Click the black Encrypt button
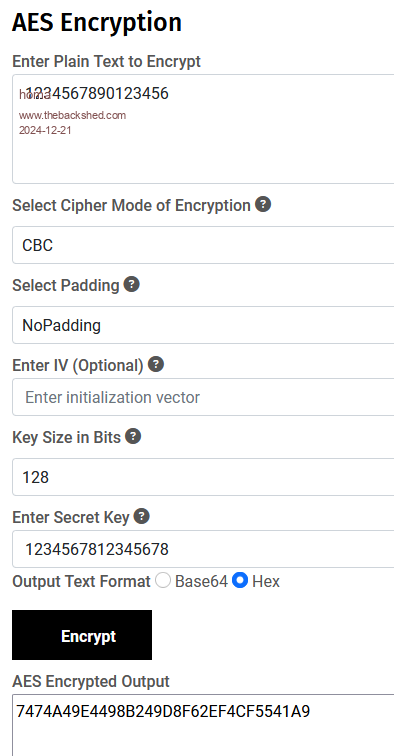 click(82, 635)
